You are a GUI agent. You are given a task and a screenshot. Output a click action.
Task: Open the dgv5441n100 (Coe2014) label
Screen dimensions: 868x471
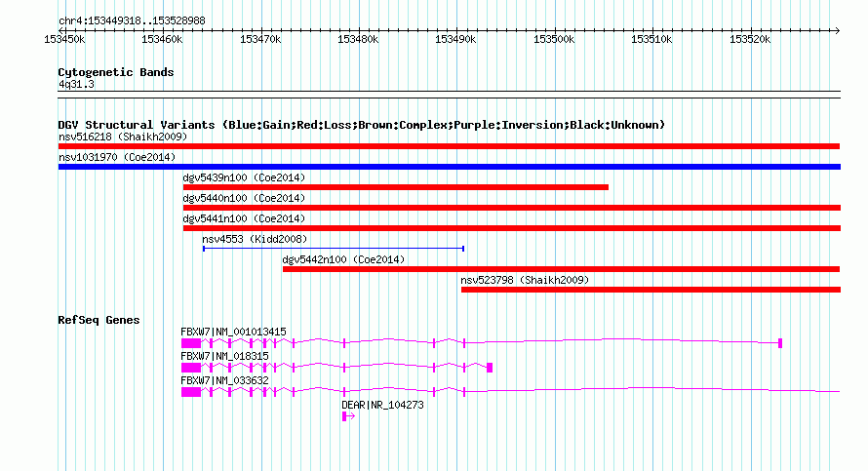(244, 218)
